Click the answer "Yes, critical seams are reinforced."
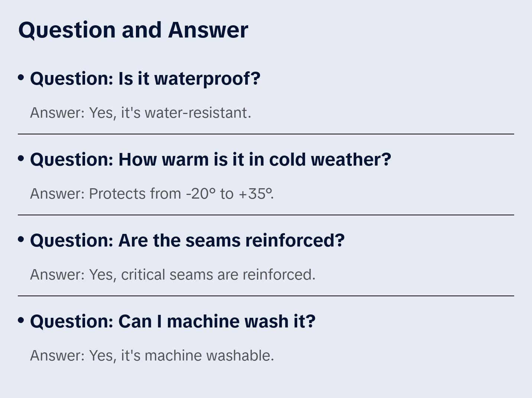Image resolution: width=532 pixels, height=398 pixels. click(x=172, y=275)
